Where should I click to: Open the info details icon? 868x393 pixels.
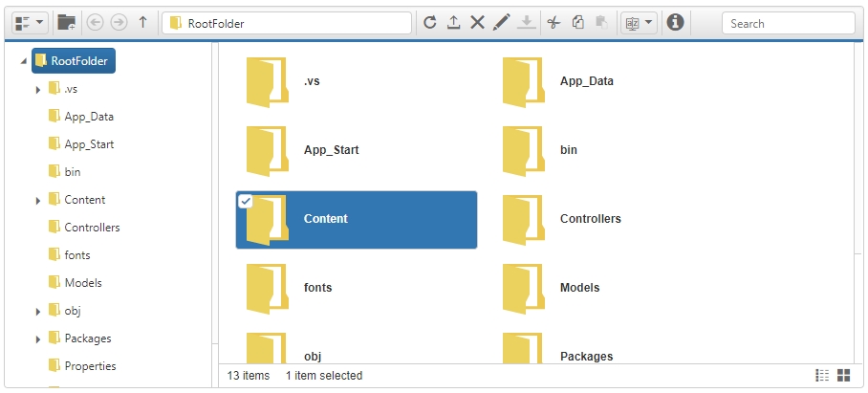pos(675,23)
